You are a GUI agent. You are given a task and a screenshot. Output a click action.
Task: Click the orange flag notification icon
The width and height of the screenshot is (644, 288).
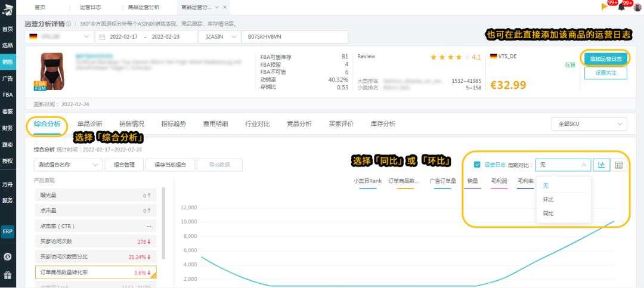point(604,7)
